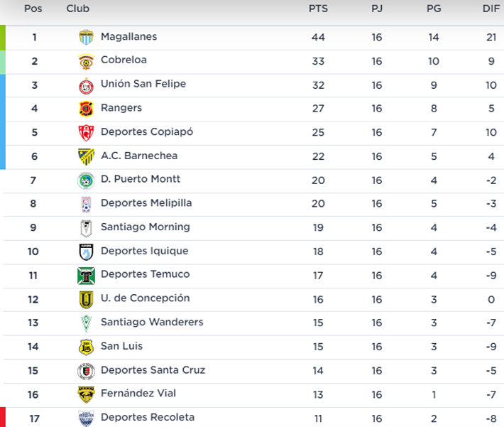Click the San Luis club crest
Screen dimensions: 504x427
pos(86,347)
